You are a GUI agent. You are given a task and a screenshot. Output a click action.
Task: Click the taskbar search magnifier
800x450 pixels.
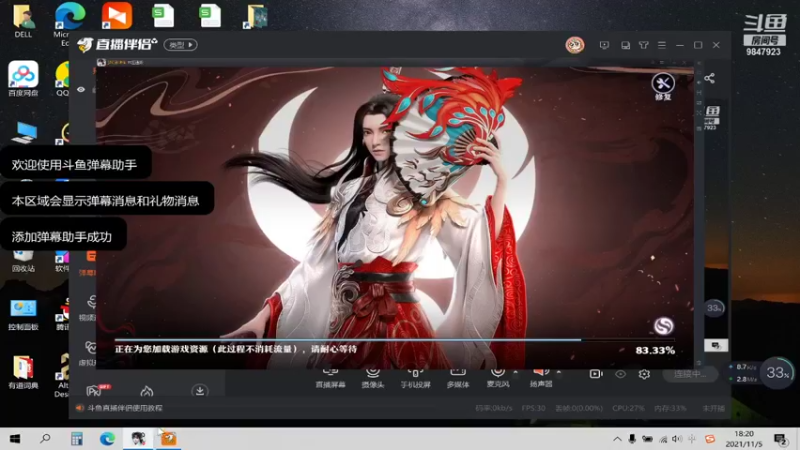[45, 439]
